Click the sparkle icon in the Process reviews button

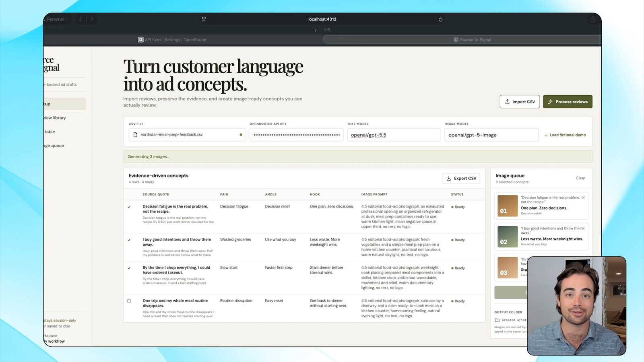(550, 102)
